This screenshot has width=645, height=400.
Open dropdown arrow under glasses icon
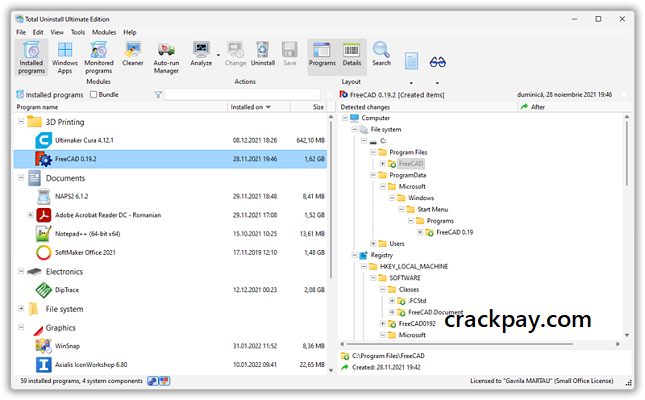click(437, 83)
